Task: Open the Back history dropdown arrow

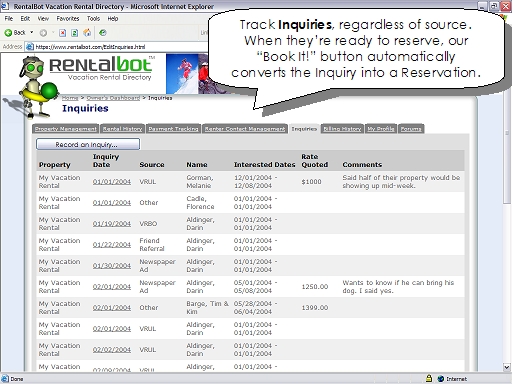Action: point(32,32)
